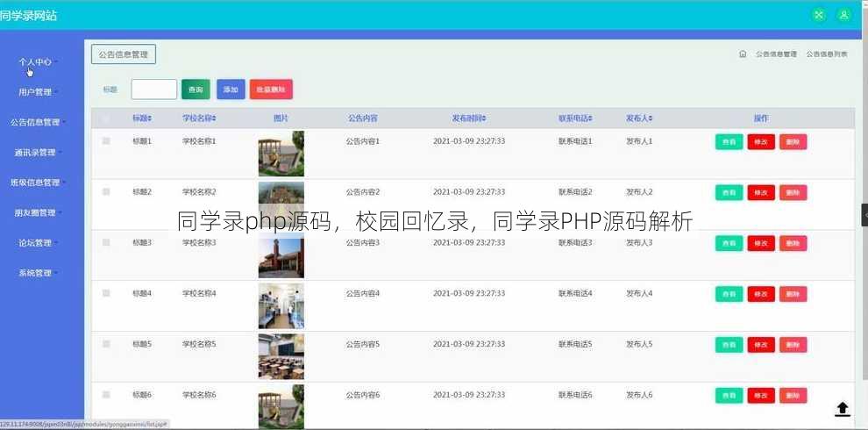Open the thumbnail image in 标题4 row
This screenshot has width=868, height=430.
pyautogui.click(x=281, y=306)
